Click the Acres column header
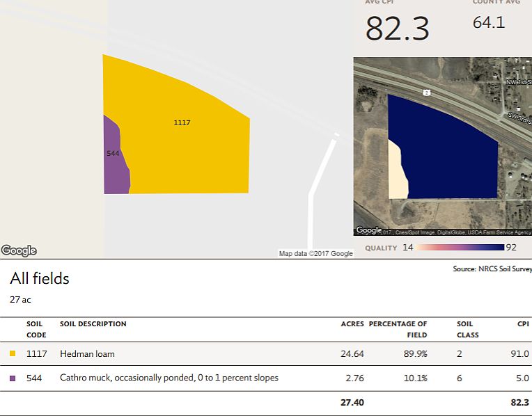The image size is (532, 416). click(352, 323)
